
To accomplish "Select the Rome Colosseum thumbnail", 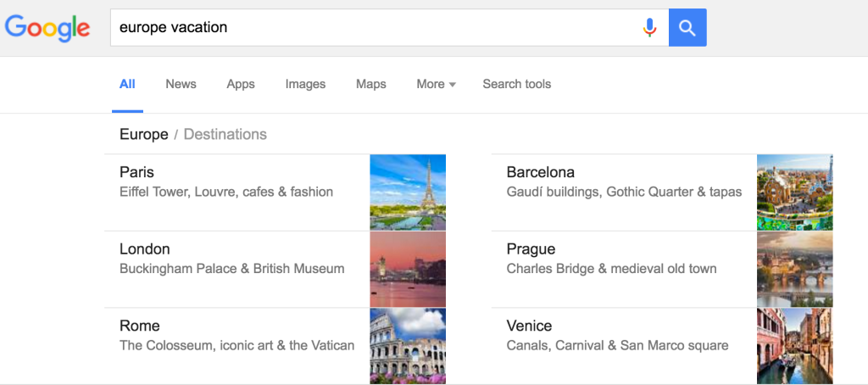I will click(x=408, y=346).
